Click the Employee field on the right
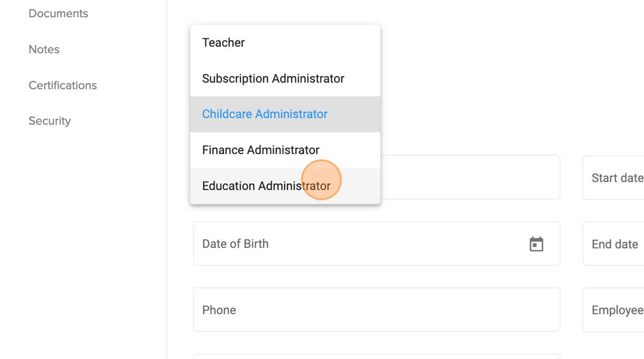644x359 pixels. click(614, 310)
